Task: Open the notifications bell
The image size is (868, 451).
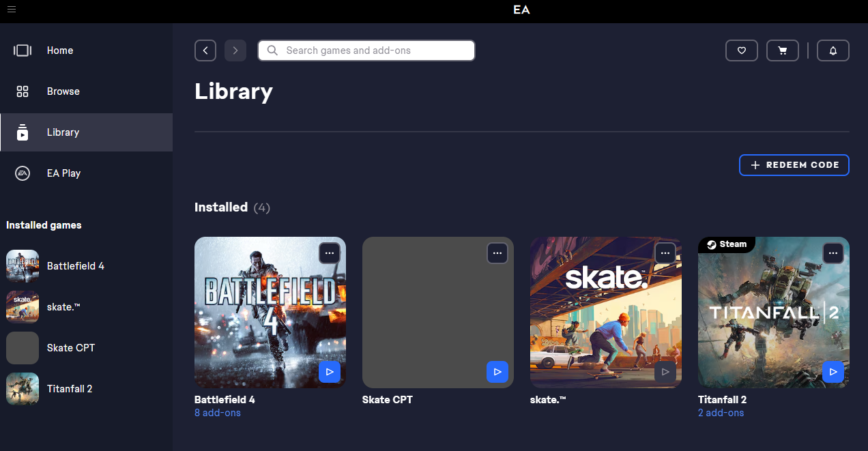Action: 833,50
